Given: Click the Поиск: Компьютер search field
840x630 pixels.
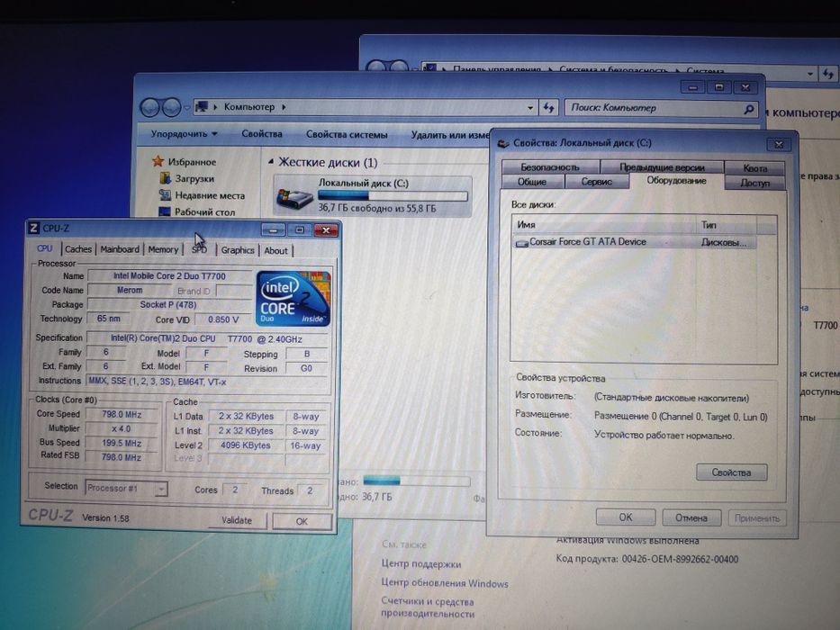Looking at the screenshot, I should 662,108.
